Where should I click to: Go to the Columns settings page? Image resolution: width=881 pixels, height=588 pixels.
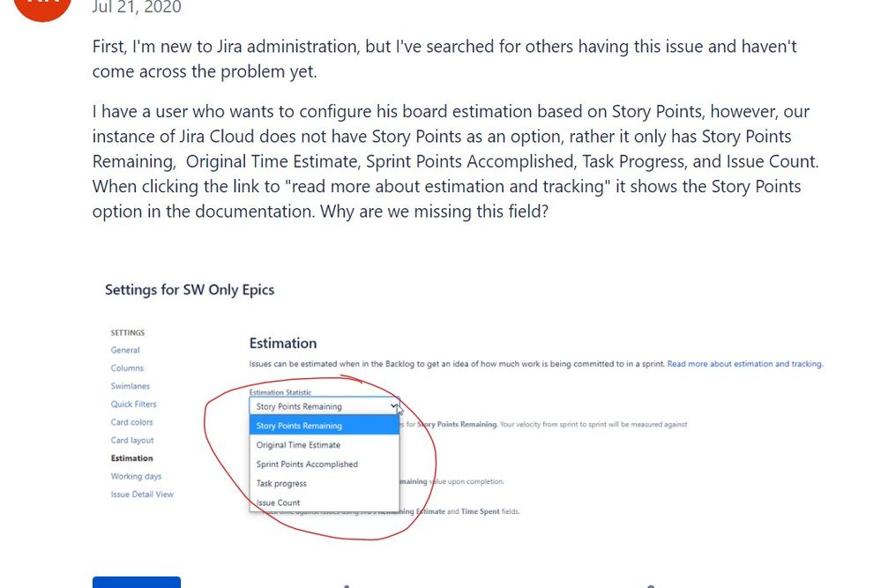127,368
